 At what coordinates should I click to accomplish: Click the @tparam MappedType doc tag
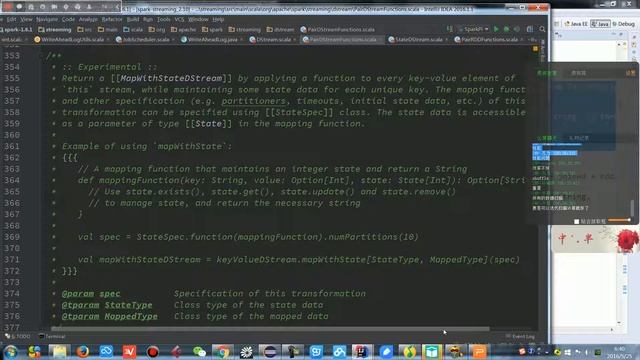coord(109,316)
